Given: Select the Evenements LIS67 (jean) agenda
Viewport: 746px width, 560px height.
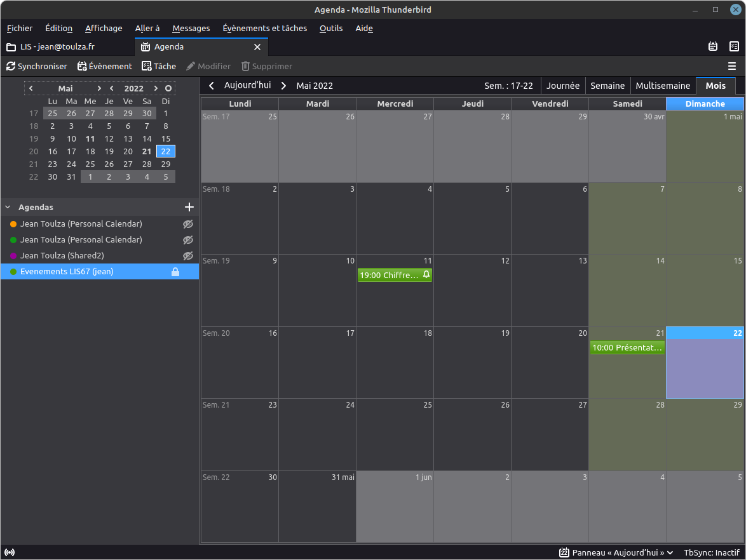Looking at the screenshot, I should (99, 272).
